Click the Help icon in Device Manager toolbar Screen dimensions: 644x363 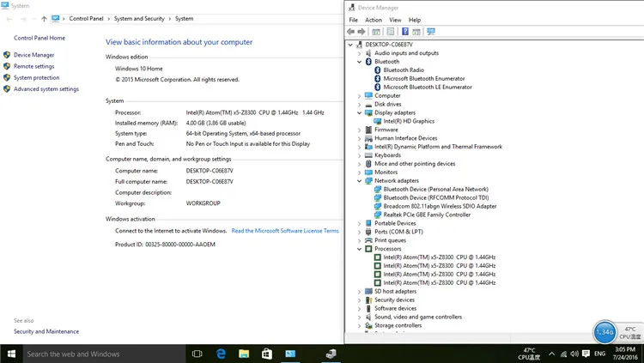coord(405,32)
